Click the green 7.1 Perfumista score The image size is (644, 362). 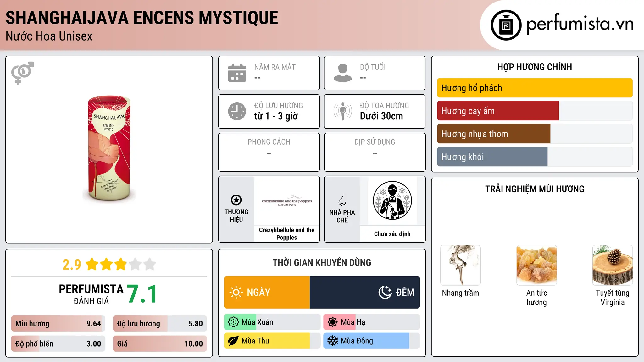(142, 294)
